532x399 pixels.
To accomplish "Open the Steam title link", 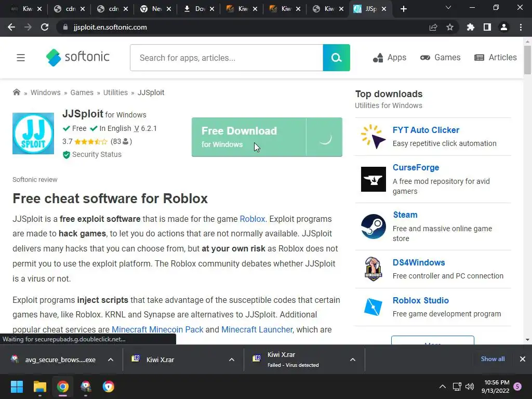I will [405, 215].
